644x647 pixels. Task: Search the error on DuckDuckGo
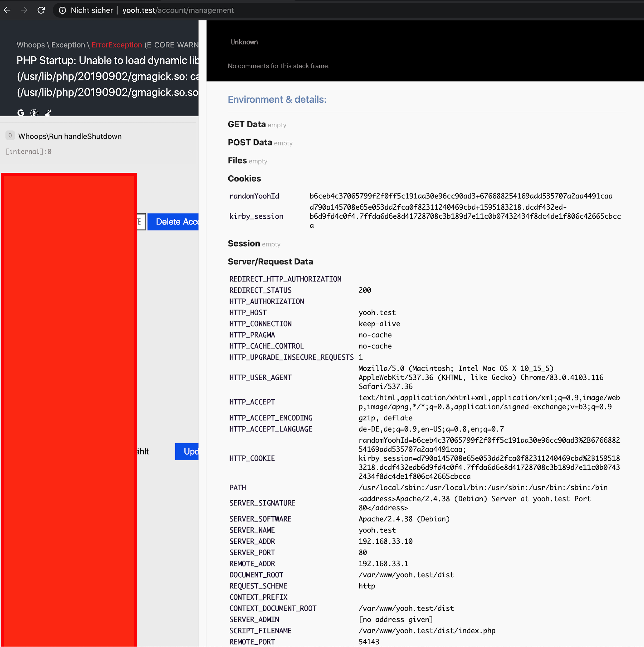pyautogui.click(x=34, y=113)
